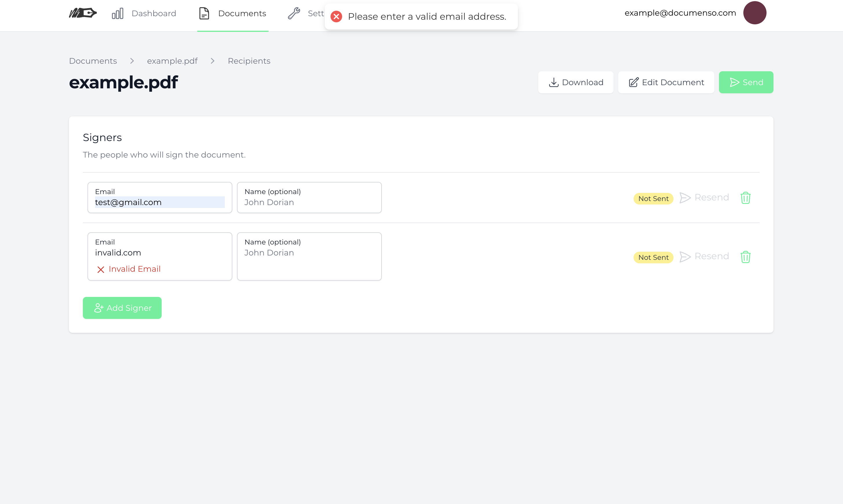
Task: Go to Documents breadcrumb link
Action: pyautogui.click(x=93, y=61)
